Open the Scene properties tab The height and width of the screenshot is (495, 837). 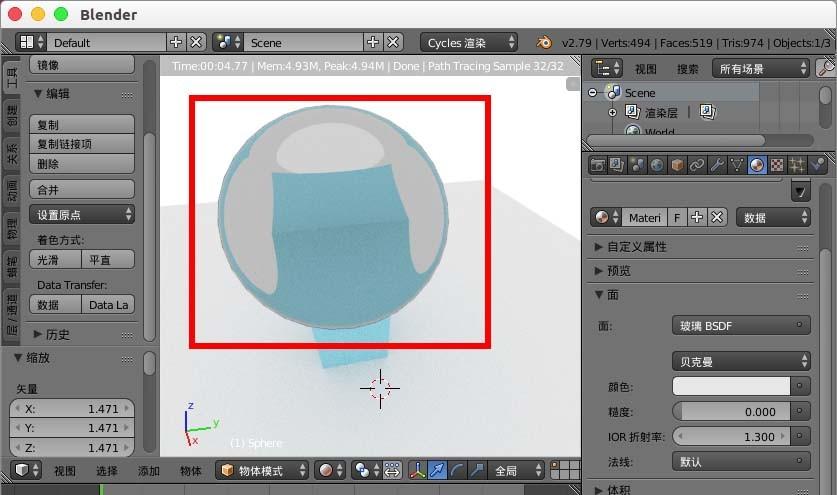coord(637,165)
